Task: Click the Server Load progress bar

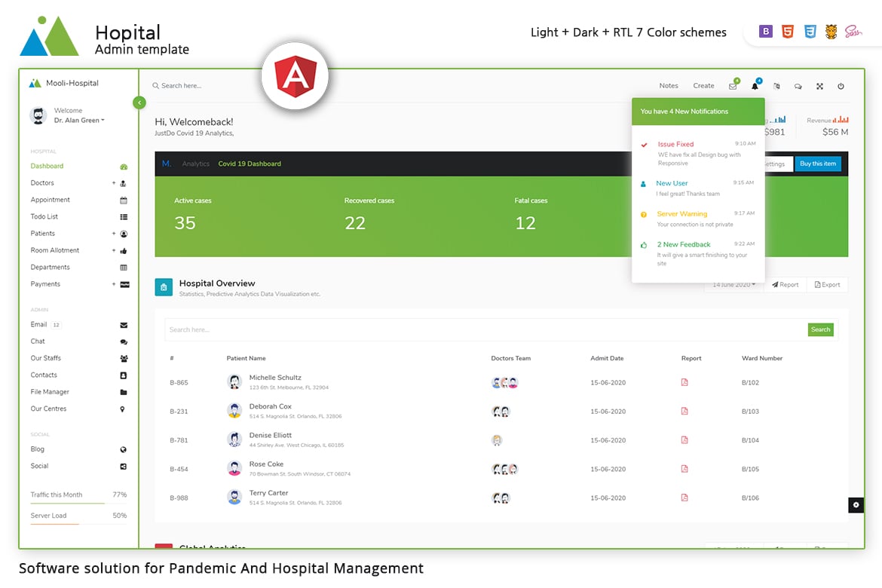Action: (x=78, y=524)
